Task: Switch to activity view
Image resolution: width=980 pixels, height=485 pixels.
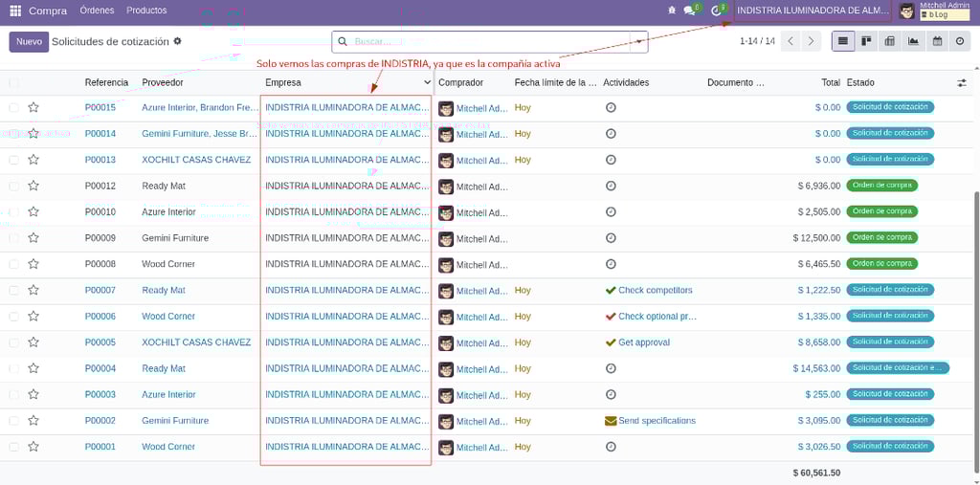Action: tap(960, 41)
